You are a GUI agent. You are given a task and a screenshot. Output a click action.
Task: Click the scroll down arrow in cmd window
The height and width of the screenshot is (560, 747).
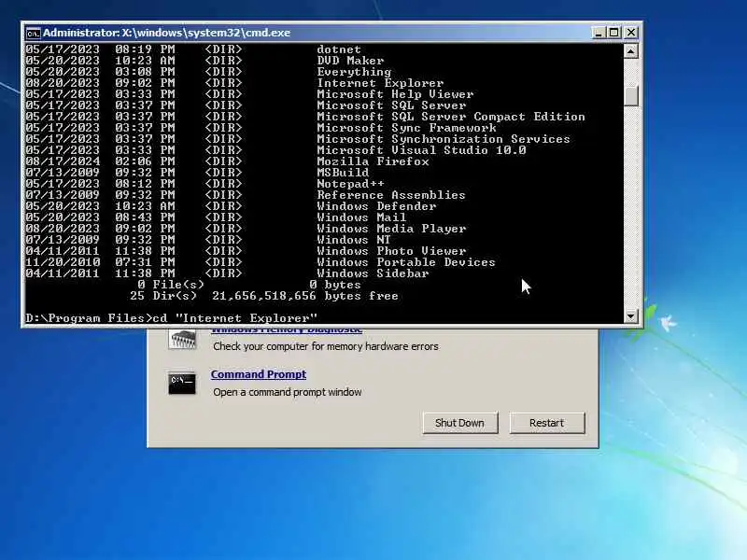click(x=631, y=315)
